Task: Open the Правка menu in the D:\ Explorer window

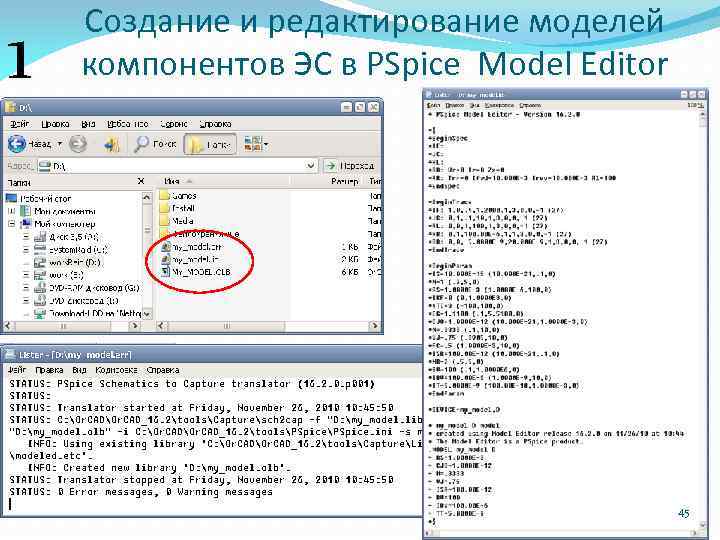Action: click(55, 124)
